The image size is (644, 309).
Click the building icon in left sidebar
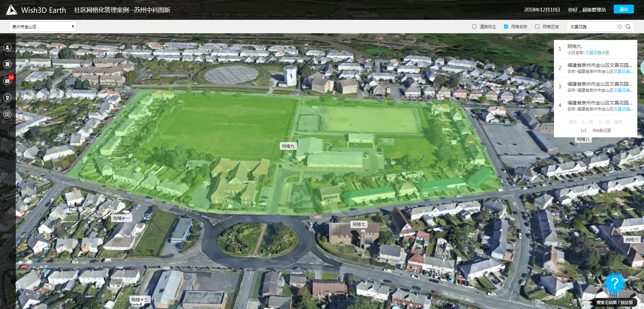pyautogui.click(x=7, y=64)
